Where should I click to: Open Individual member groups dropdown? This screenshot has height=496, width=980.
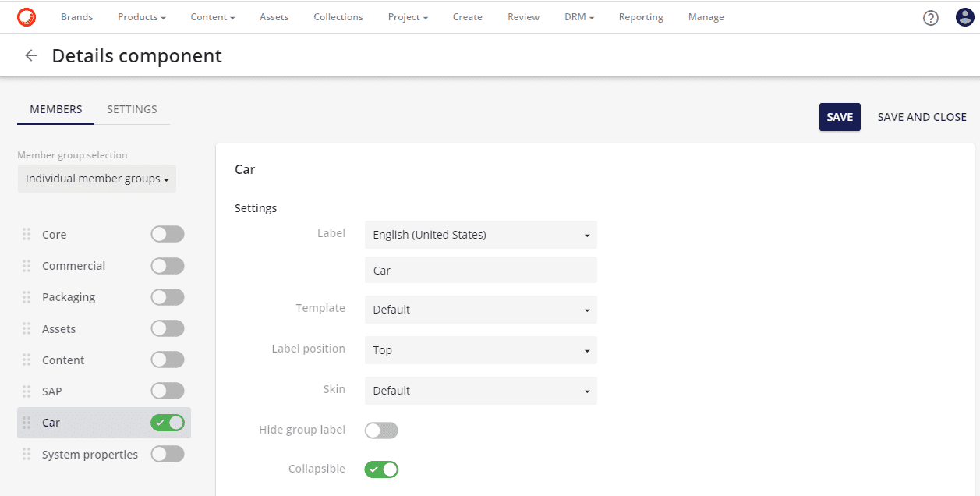[97, 179]
